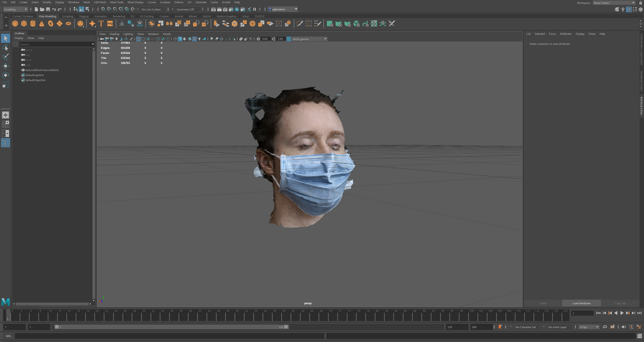The height and width of the screenshot is (342, 644).
Task: Click the Undo arrow in status line
Action: (54, 9)
